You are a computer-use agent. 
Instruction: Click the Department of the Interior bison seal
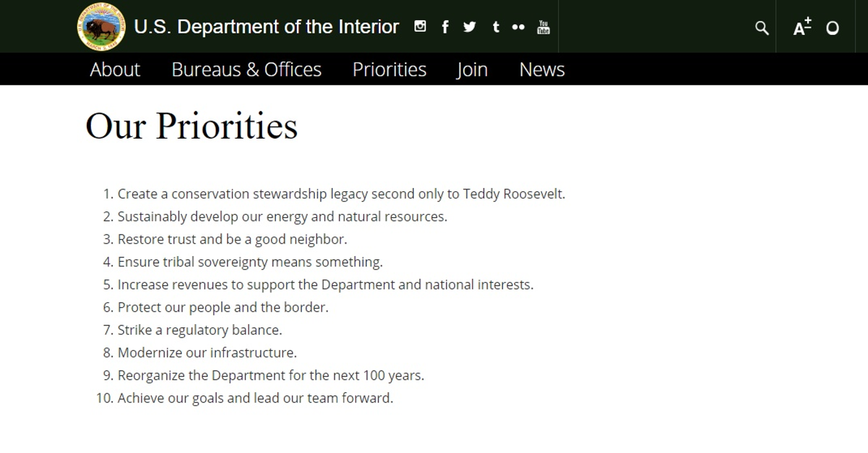[x=101, y=27]
